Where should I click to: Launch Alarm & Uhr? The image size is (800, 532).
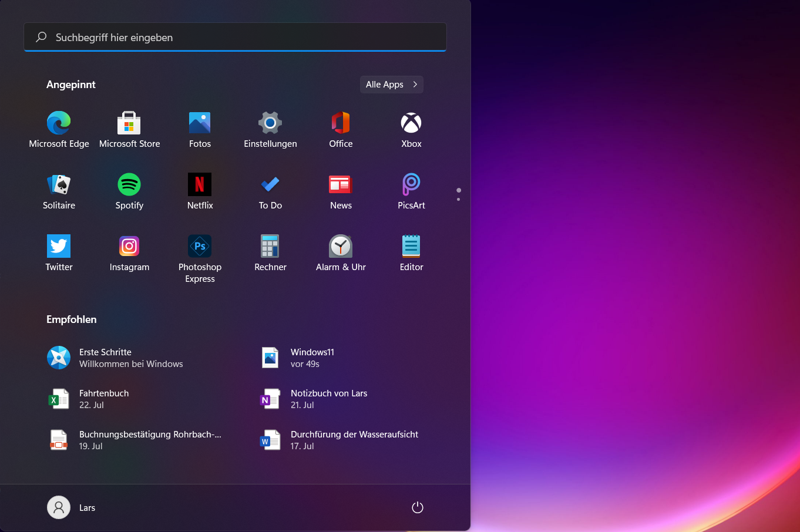[x=341, y=253]
